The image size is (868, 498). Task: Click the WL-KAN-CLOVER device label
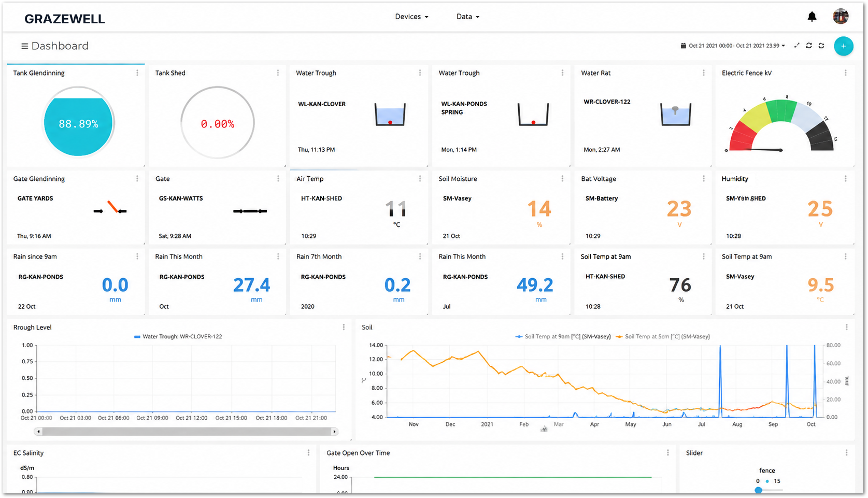pos(322,104)
